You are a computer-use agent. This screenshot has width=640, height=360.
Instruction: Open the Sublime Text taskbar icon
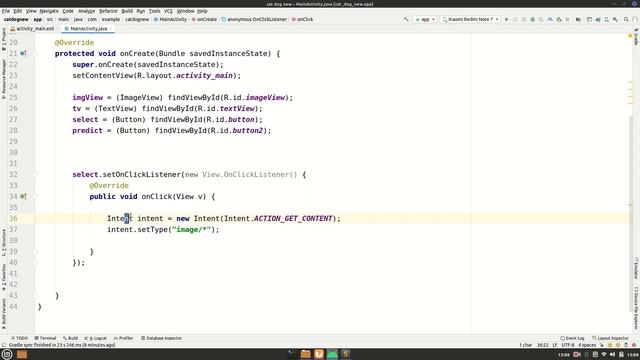pos(346,354)
